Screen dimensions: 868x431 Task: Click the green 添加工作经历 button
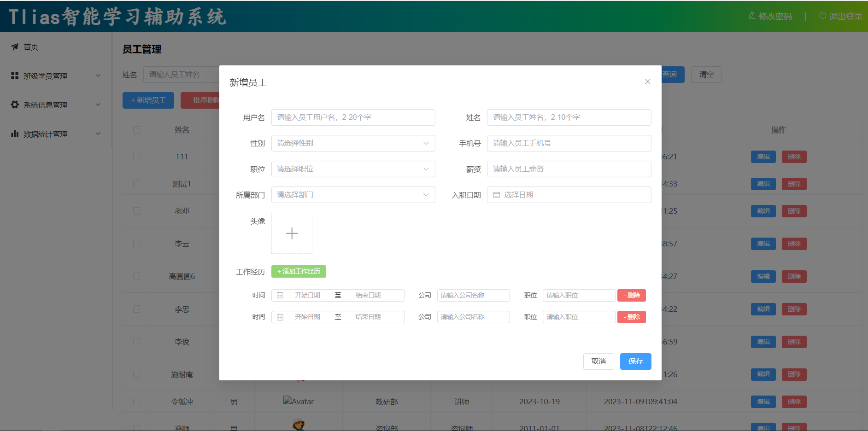tap(299, 272)
